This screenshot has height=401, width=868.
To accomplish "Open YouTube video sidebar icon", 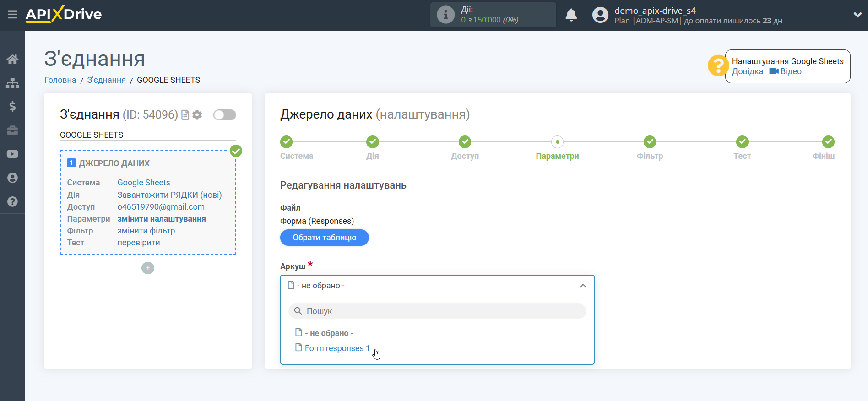I will click(12, 154).
